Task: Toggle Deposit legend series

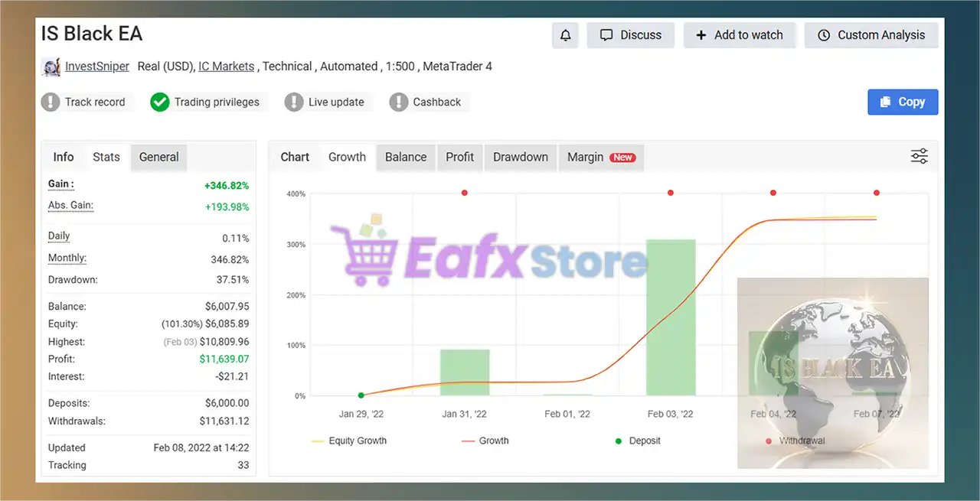Action: tap(637, 441)
